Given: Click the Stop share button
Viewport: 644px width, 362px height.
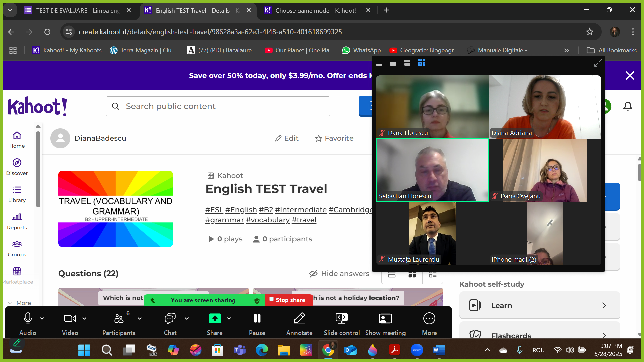Looking at the screenshot, I should point(289,300).
